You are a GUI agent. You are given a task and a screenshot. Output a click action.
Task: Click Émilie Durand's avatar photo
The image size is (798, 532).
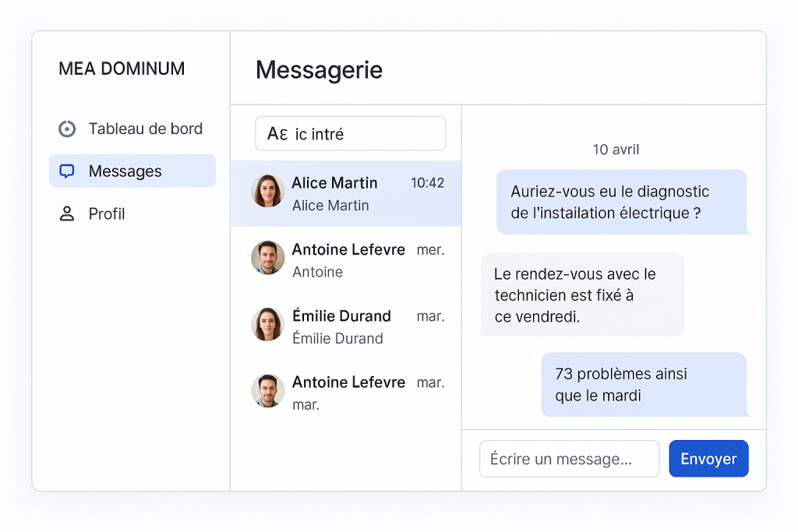click(x=267, y=324)
